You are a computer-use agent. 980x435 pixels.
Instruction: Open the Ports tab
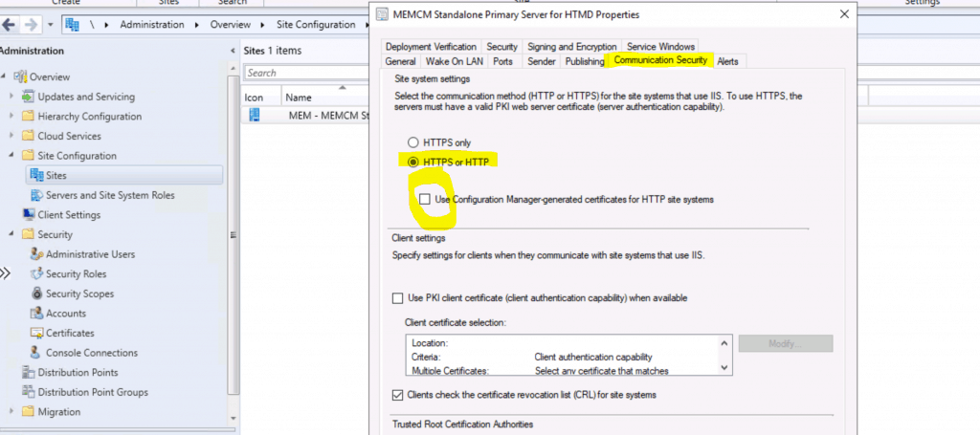[502, 61]
